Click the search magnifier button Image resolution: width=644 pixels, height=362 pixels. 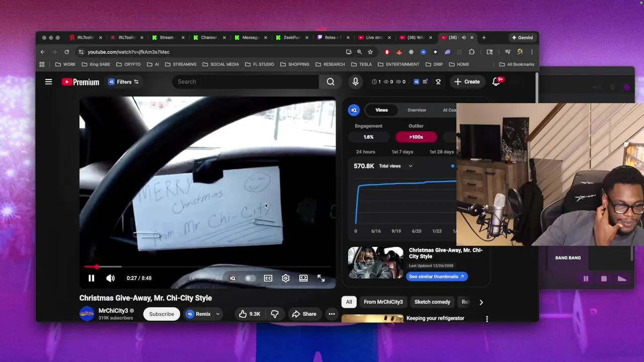click(331, 81)
